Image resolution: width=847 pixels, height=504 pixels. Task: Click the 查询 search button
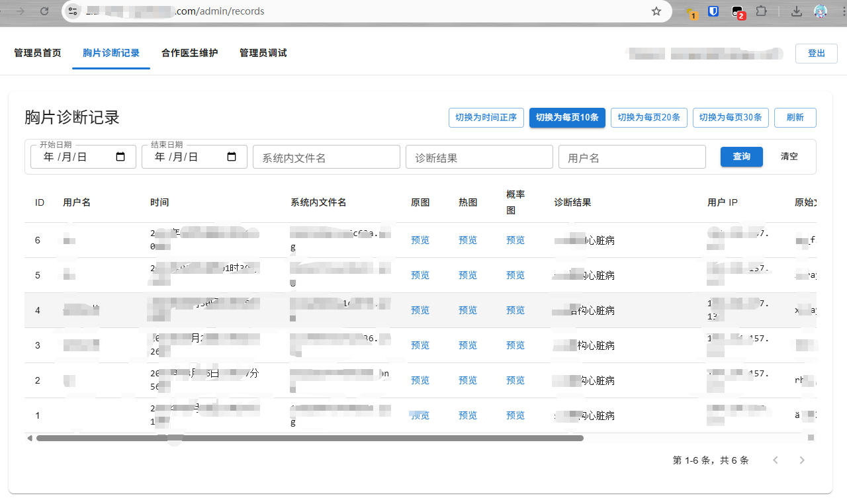pos(741,157)
